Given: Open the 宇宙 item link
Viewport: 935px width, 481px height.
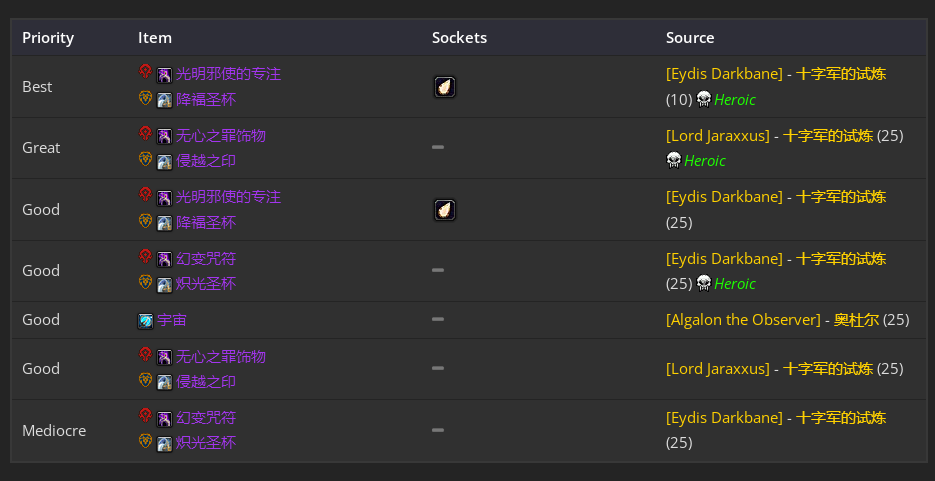Looking at the screenshot, I should tap(171, 321).
